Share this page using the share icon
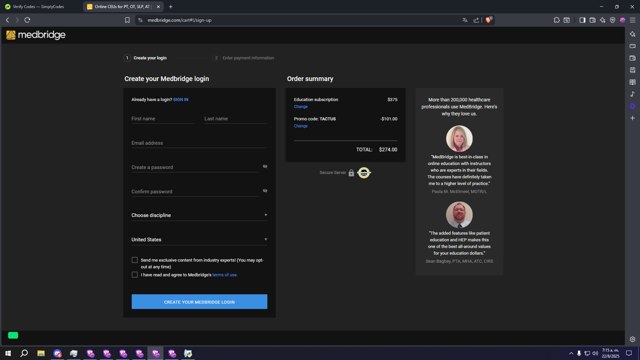Viewport: 640px width, 360px height. 476,20
